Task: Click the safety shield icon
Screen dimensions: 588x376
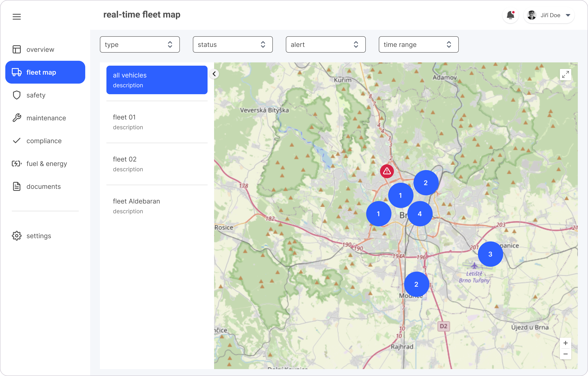Action: [17, 95]
